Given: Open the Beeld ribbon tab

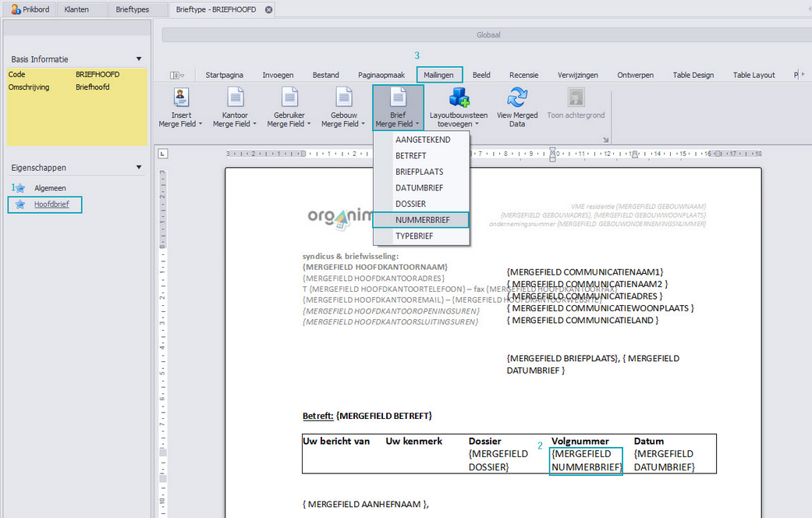Looking at the screenshot, I should 481,75.
